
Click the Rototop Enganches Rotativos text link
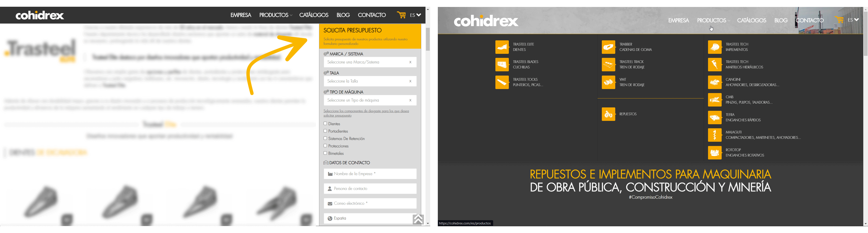pyautogui.click(x=745, y=152)
